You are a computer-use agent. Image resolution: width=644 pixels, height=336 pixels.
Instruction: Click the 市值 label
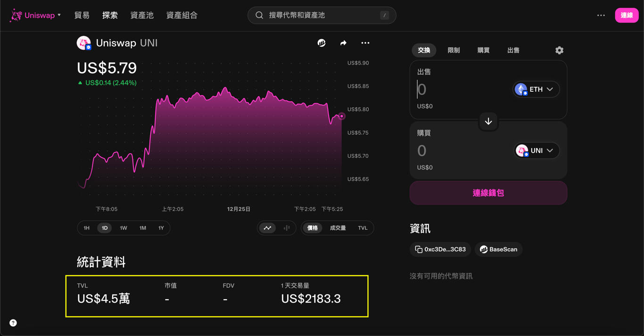tap(171, 286)
